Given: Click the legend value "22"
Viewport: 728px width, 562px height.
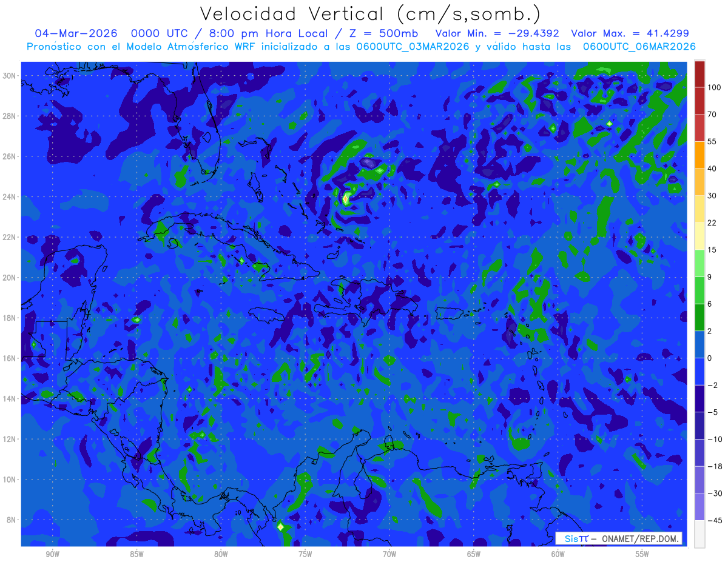Looking at the screenshot, I should click(712, 222).
